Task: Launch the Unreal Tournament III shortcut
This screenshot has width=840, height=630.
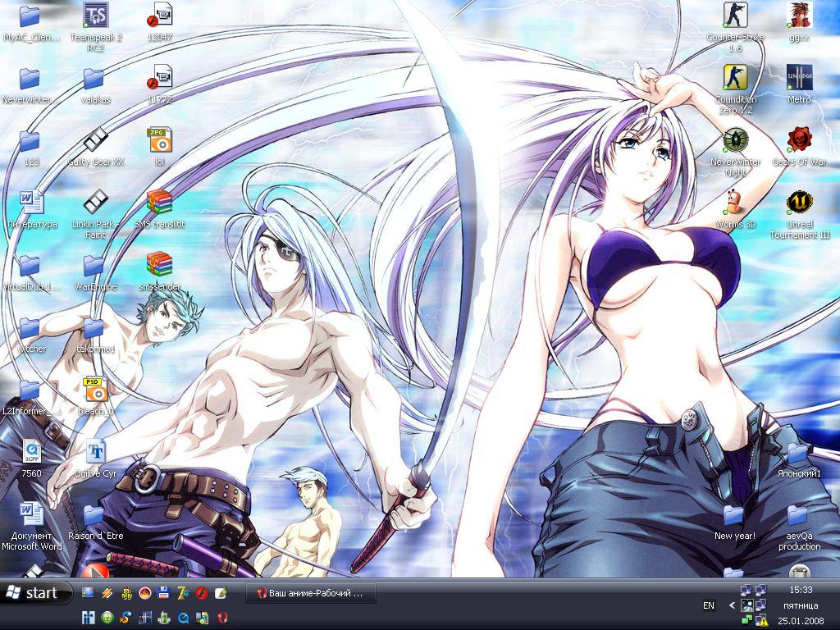Action: tap(799, 215)
